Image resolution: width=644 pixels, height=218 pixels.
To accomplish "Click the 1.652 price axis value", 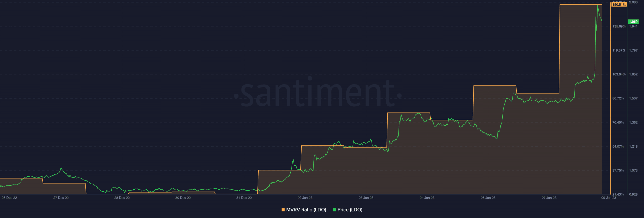I will [x=633, y=74].
